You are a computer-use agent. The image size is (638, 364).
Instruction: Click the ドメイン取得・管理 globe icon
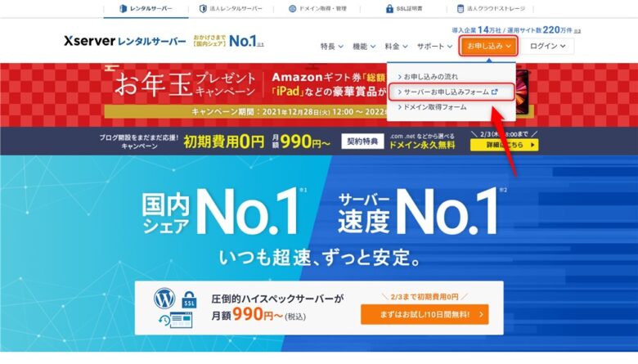pos(292,8)
